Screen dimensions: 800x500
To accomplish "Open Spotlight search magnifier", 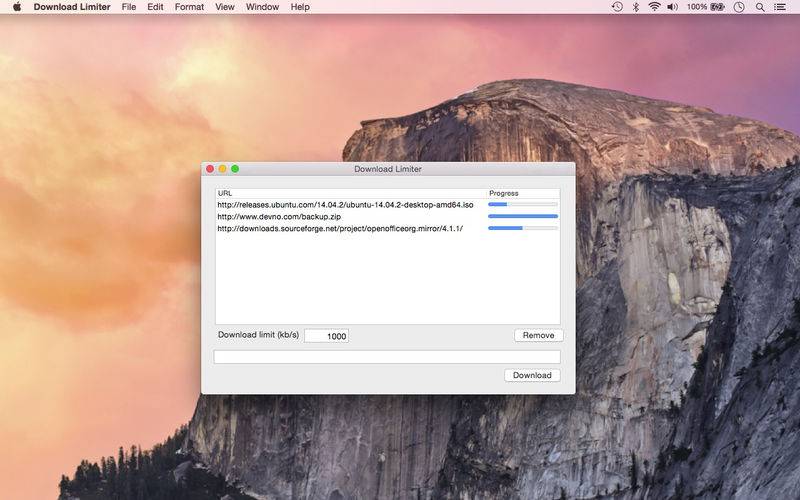I will [760, 7].
